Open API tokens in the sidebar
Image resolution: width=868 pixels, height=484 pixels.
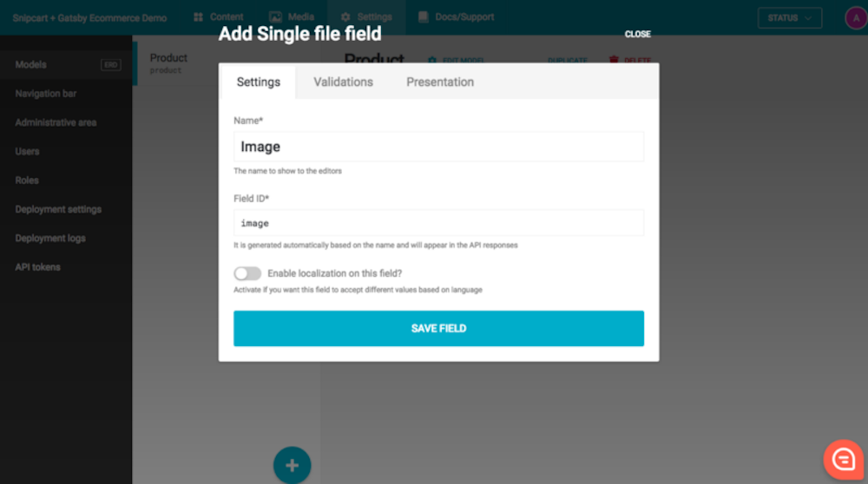37,267
